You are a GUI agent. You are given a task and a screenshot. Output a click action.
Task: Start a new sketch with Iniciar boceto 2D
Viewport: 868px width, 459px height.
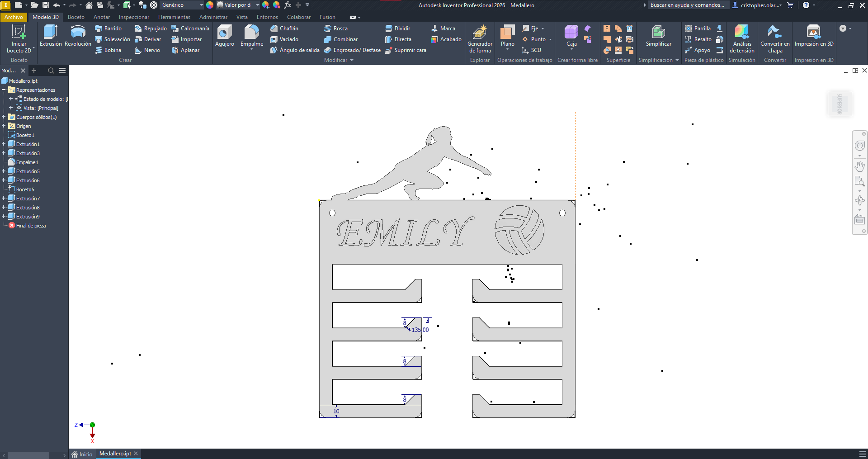click(19, 39)
